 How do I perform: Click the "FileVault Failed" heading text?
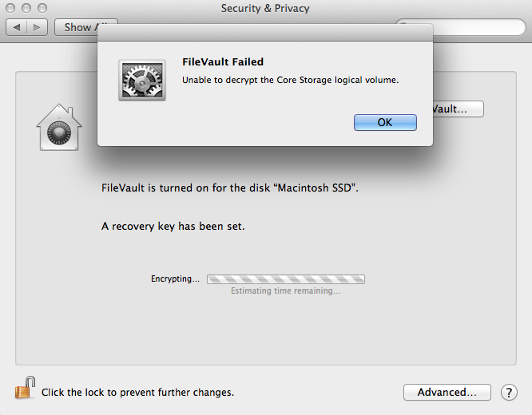point(223,62)
